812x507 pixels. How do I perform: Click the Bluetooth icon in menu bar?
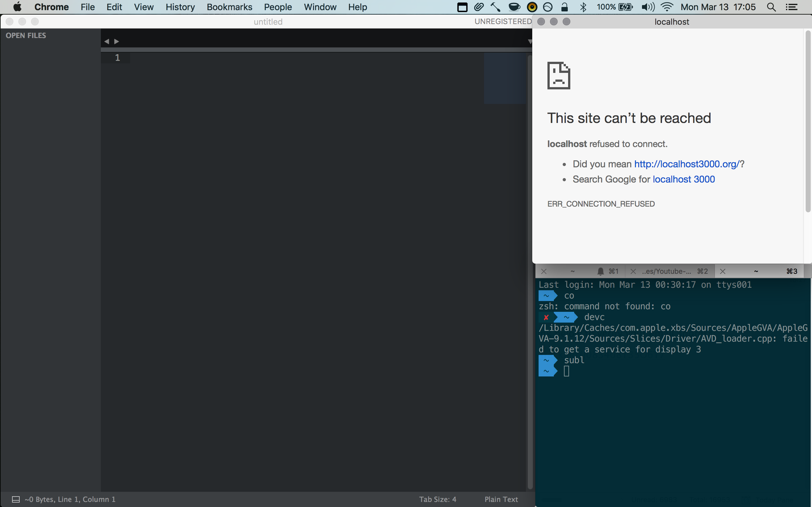(x=583, y=7)
